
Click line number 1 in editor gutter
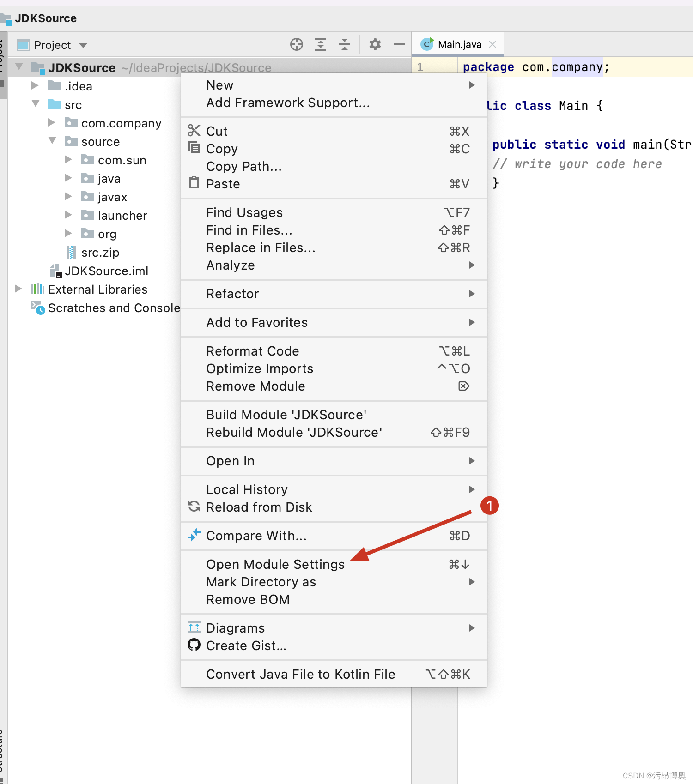pos(420,67)
